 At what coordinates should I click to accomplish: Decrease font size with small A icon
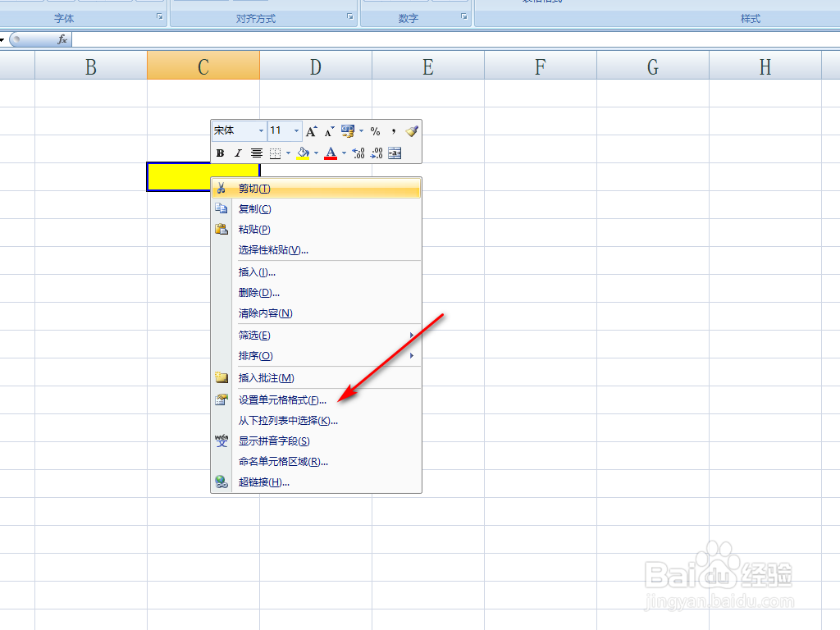point(330,131)
